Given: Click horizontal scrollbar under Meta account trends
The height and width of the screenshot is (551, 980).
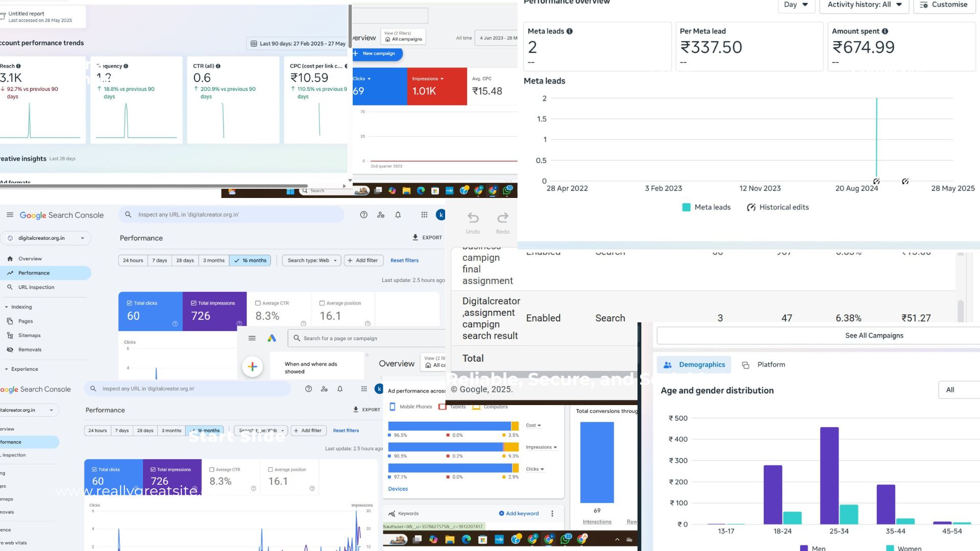Looking at the screenshot, I should (153, 186).
